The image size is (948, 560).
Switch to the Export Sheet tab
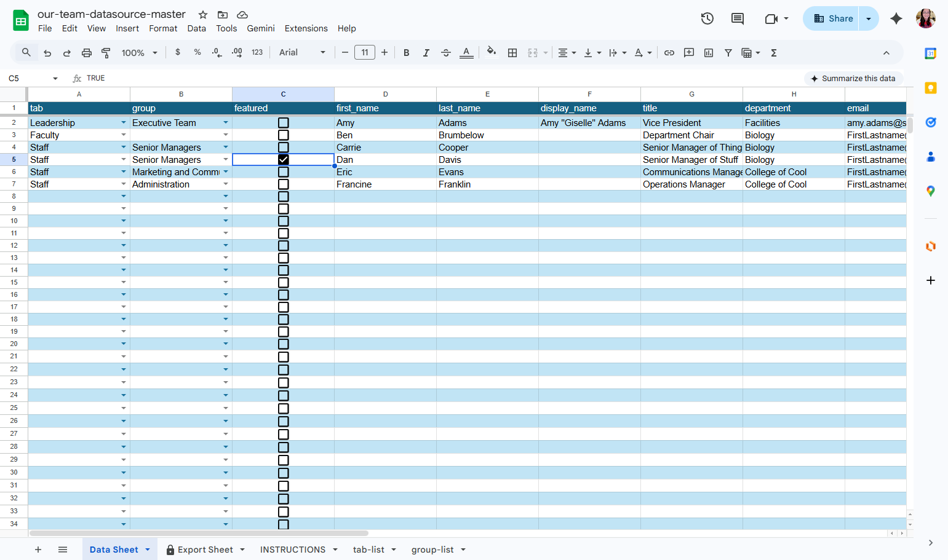click(205, 550)
